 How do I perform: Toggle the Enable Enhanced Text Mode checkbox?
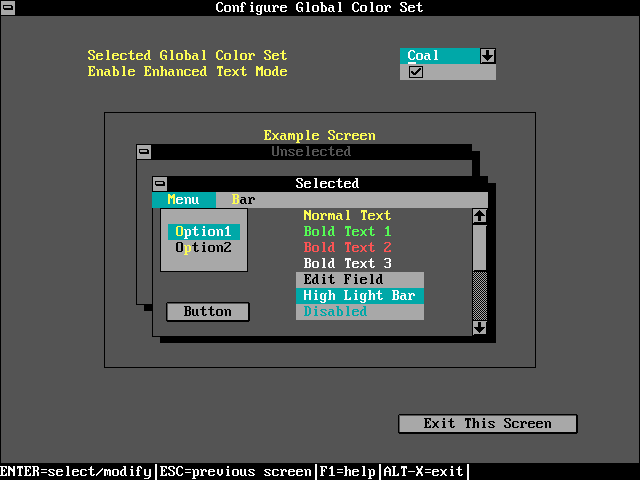416,72
